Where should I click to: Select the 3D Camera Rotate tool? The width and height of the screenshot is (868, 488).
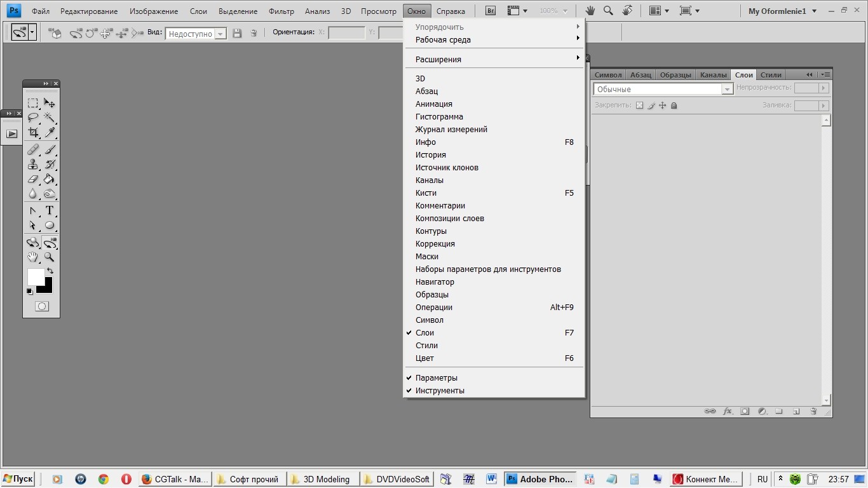click(x=50, y=243)
